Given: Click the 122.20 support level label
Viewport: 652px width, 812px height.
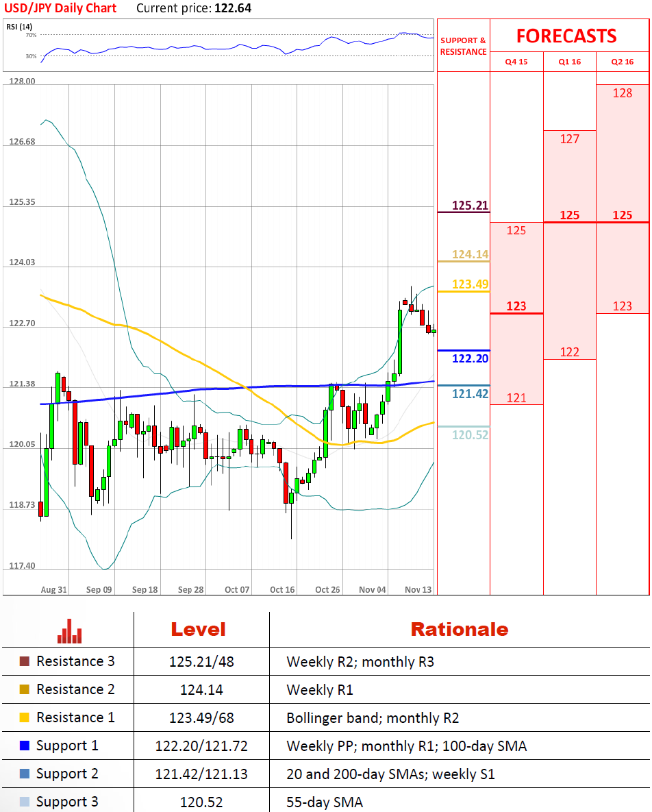Looking at the screenshot, I should tap(470, 358).
